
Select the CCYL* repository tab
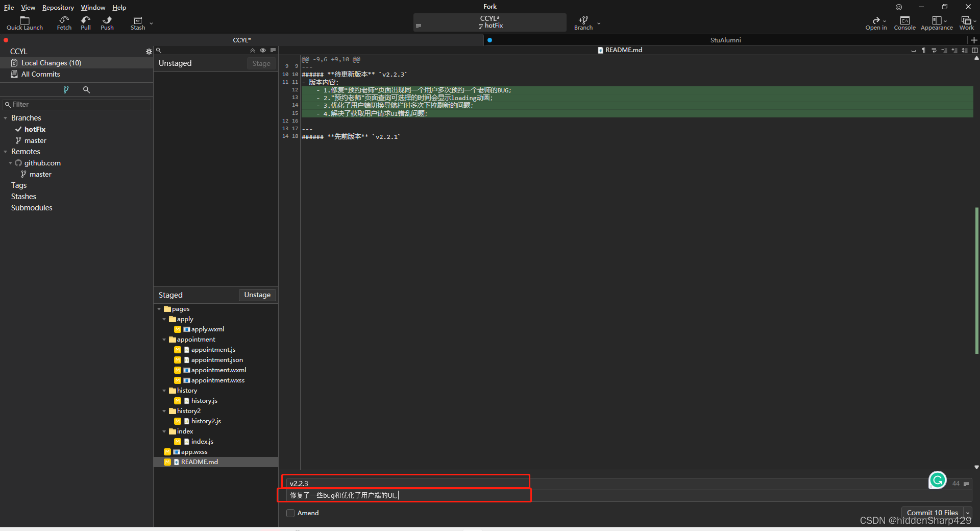(x=241, y=40)
